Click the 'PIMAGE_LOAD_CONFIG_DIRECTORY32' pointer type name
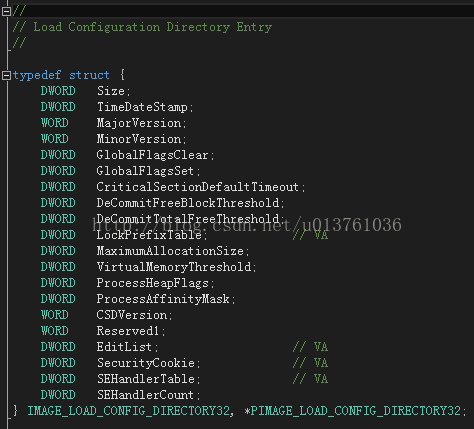 click(356, 411)
